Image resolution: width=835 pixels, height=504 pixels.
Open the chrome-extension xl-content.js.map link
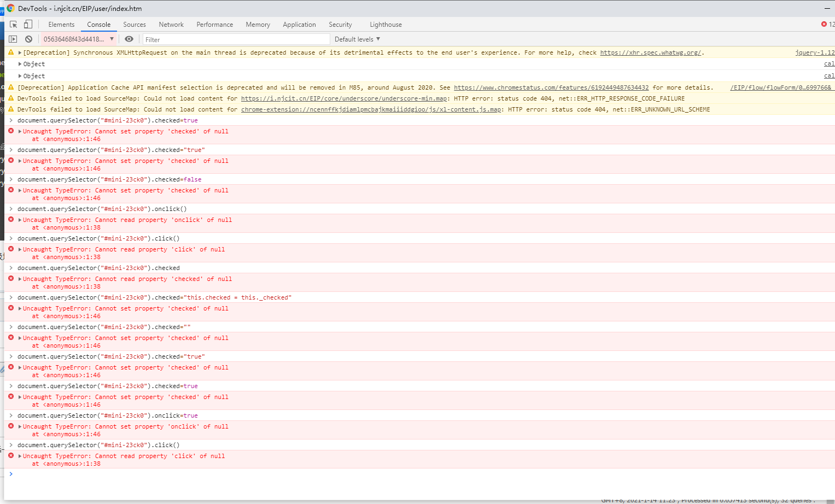tap(371, 109)
